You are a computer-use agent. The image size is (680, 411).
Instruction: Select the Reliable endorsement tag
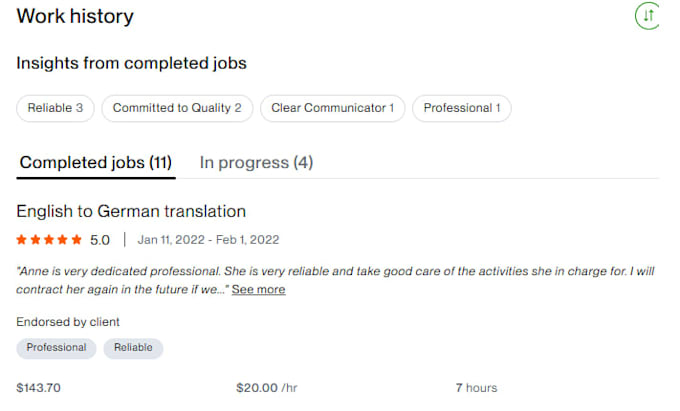[133, 348]
